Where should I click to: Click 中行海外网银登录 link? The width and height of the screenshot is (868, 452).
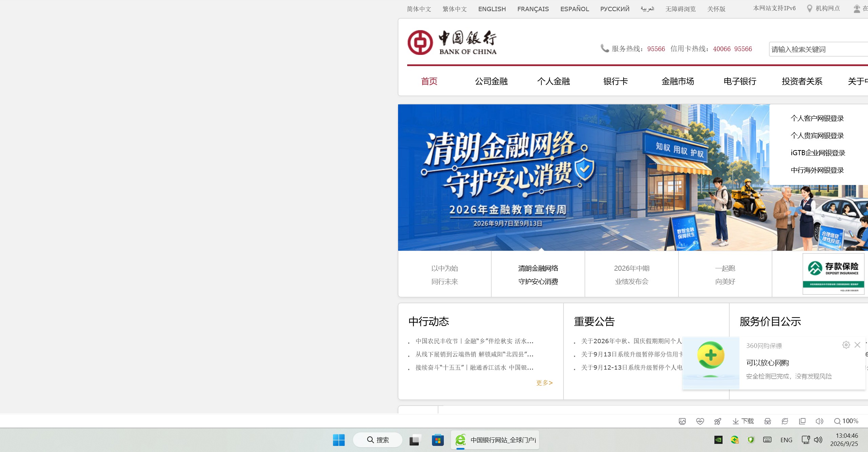(817, 170)
